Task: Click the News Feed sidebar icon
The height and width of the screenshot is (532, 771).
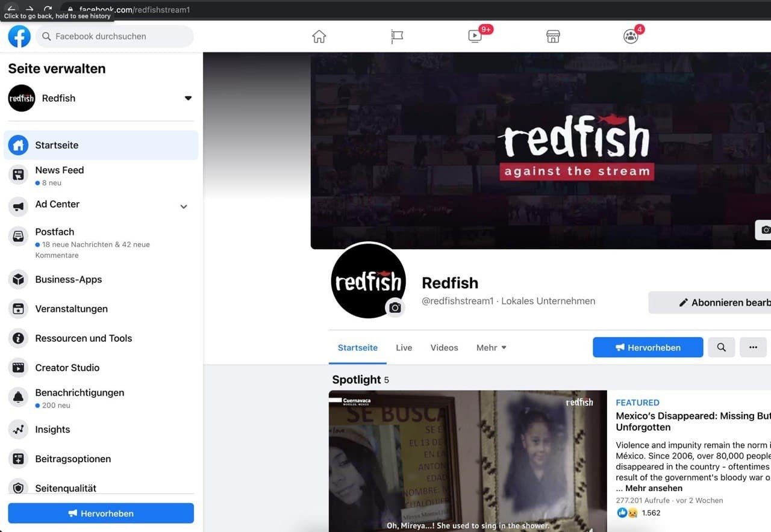Action: (x=19, y=175)
